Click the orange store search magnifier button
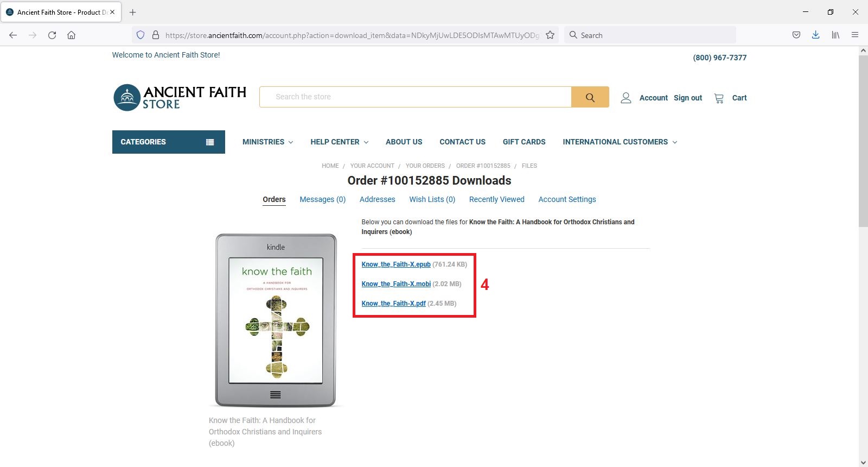868x467 pixels. [x=590, y=97]
